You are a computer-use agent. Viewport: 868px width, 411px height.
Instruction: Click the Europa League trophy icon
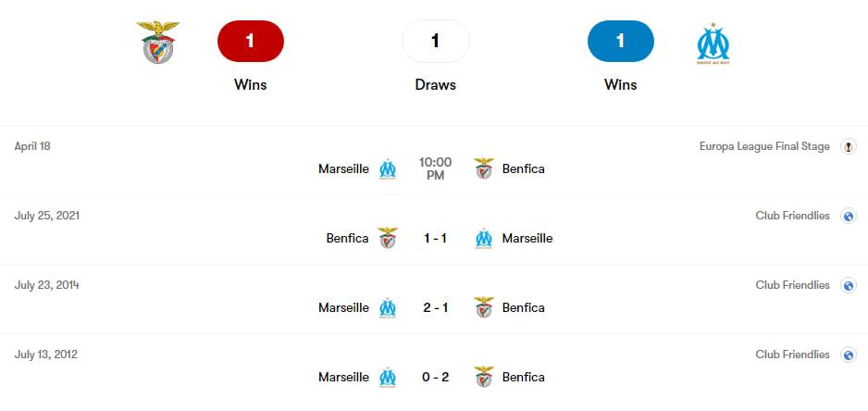click(x=848, y=147)
